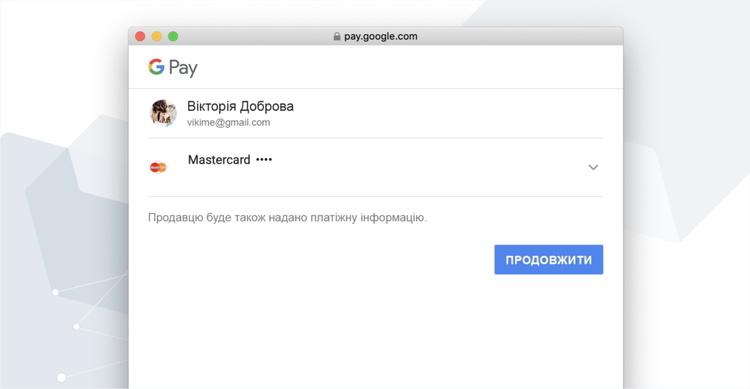Expand the Mastercard payment method dropdown
The height and width of the screenshot is (389, 750).
593,167
